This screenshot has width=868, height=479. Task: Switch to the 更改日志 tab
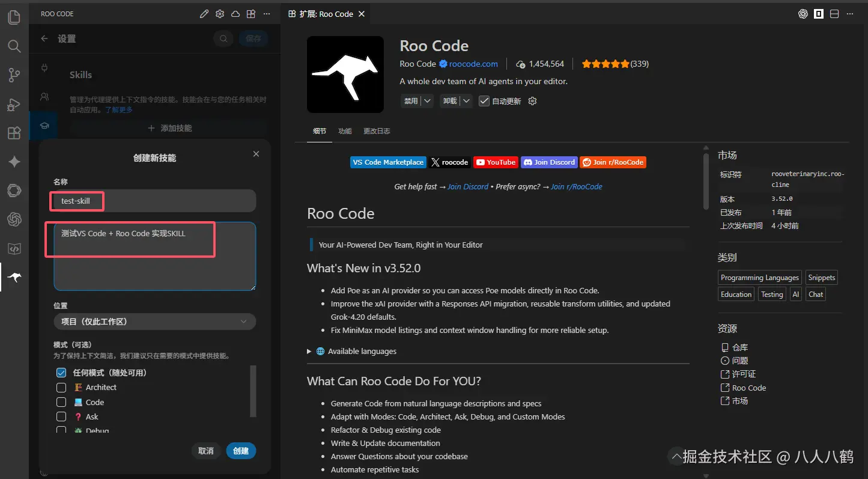(377, 131)
